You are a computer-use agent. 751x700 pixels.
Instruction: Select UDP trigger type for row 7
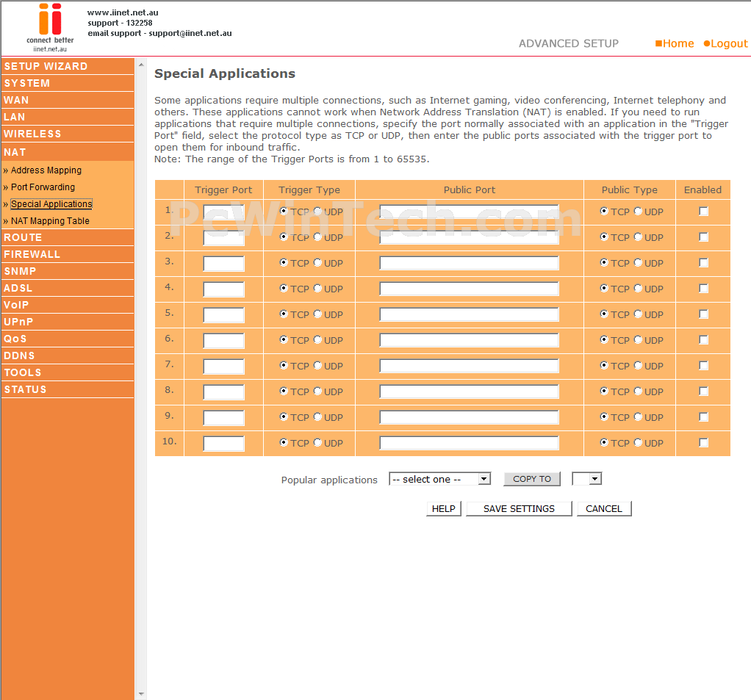click(317, 365)
